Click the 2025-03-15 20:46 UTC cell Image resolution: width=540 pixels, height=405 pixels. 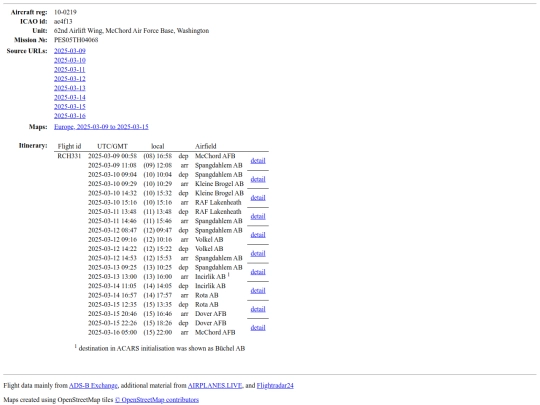tap(113, 314)
